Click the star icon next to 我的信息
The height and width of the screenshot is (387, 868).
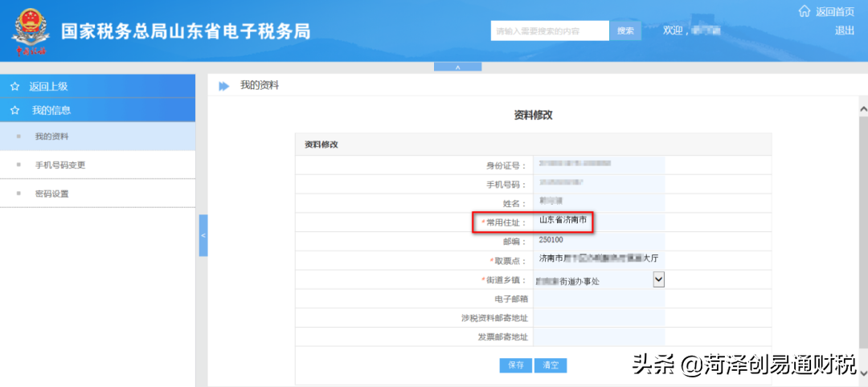click(14, 110)
